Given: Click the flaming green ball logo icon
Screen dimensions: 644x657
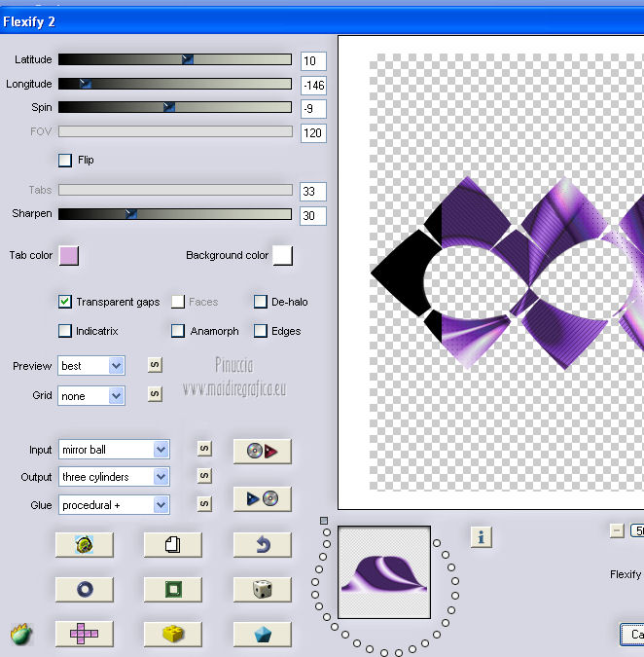Looking at the screenshot, I should pos(21,634).
